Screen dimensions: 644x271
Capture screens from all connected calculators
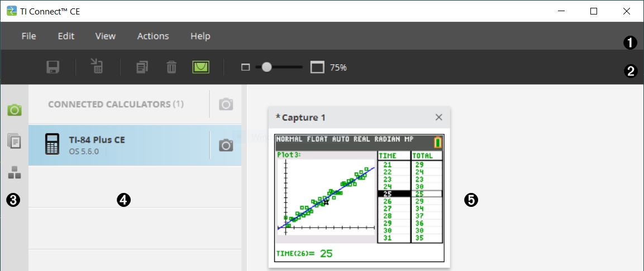tap(226, 104)
